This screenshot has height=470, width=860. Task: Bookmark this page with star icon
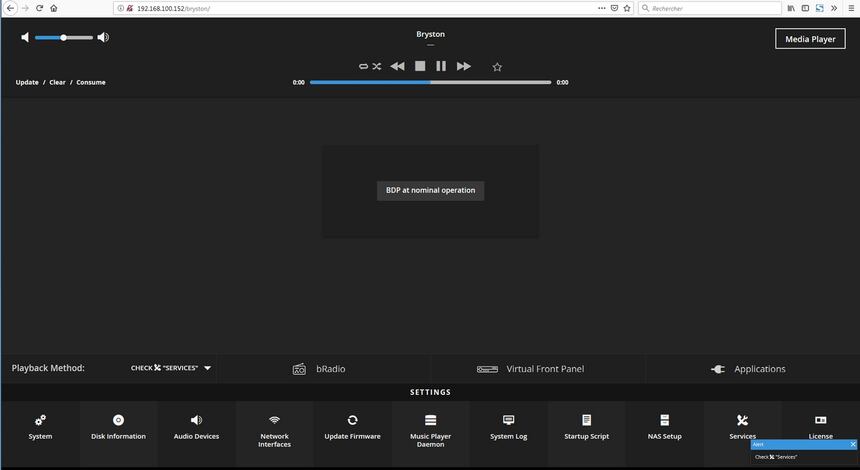click(x=627, y=8)
